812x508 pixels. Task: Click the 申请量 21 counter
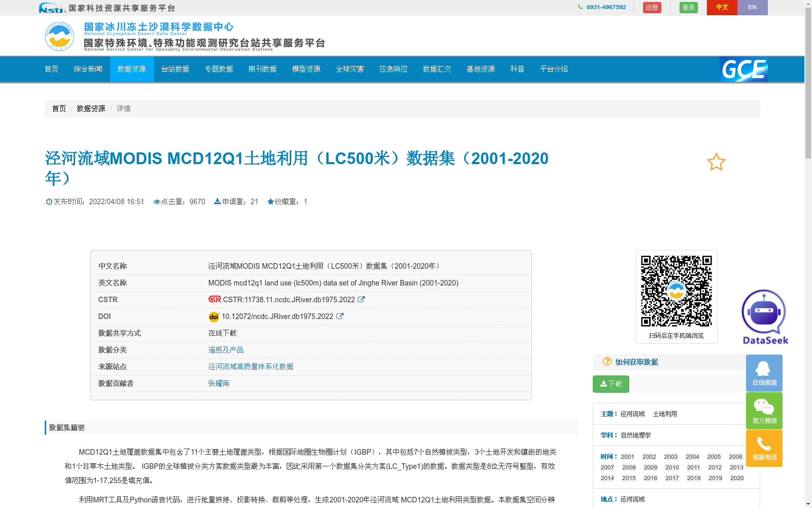(x=236, y=202)
